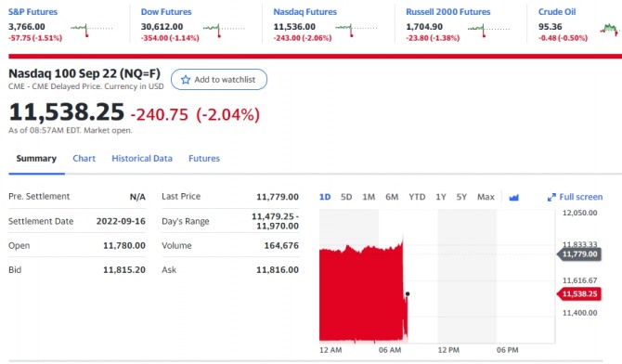The image size is (622, 364).
Task: Switch chart range to 5D
Action: (346, 197)
